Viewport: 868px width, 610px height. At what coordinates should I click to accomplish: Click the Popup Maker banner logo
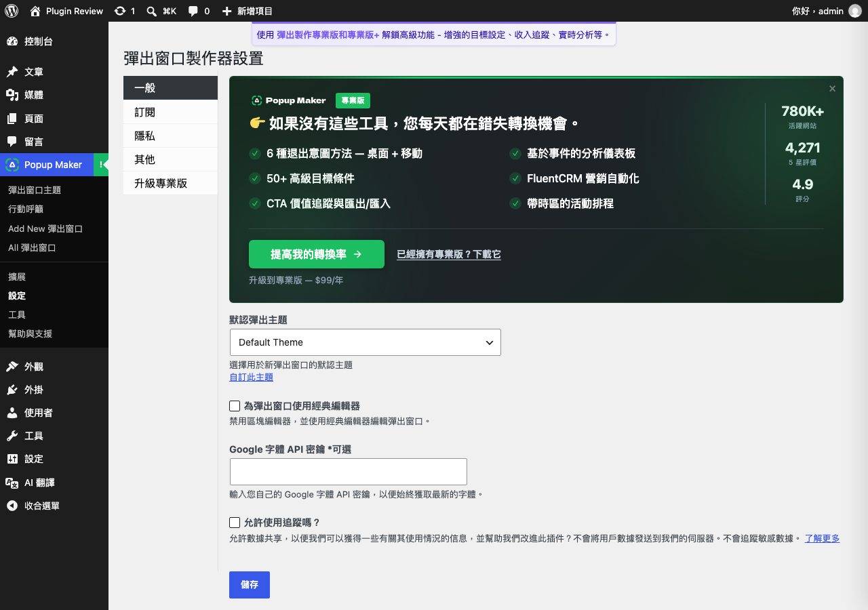(288, 100)
